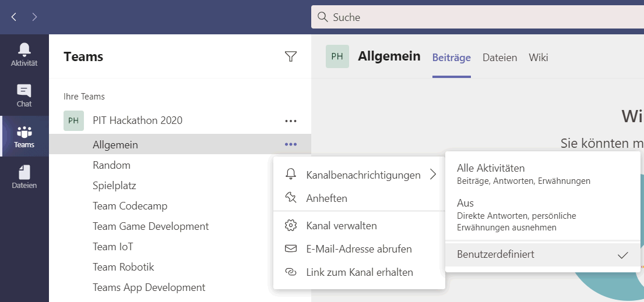Click the Suche search field
This screenshot has width=644, height=302.
tap(478, 17)
